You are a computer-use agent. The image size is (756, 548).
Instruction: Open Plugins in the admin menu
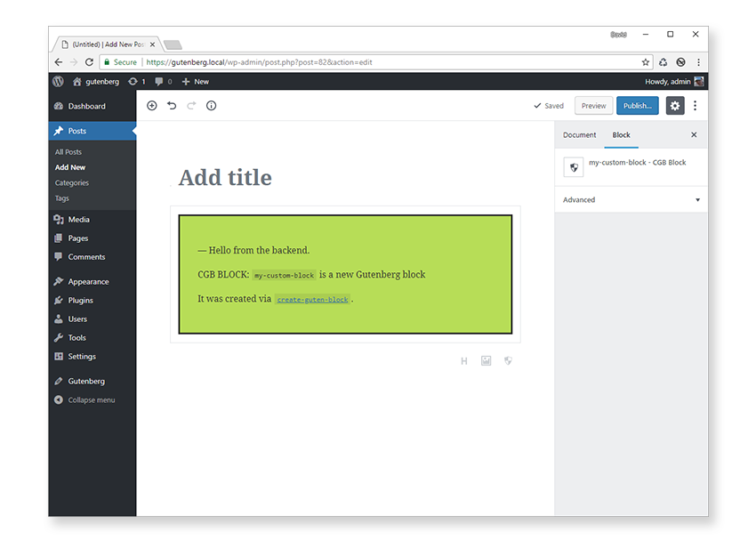click(92, 301)
